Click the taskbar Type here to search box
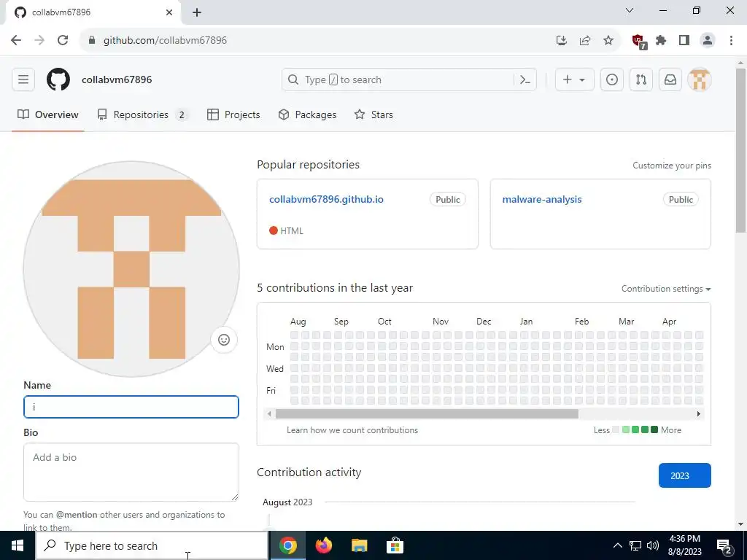This screenshot has height=560, width=747. (152, 545)
